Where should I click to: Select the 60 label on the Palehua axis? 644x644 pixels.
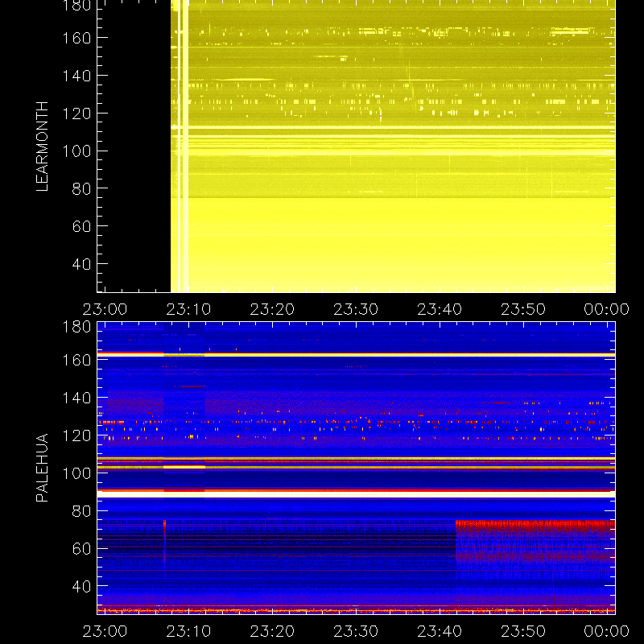pyautogui.click(x=81, y=549)
